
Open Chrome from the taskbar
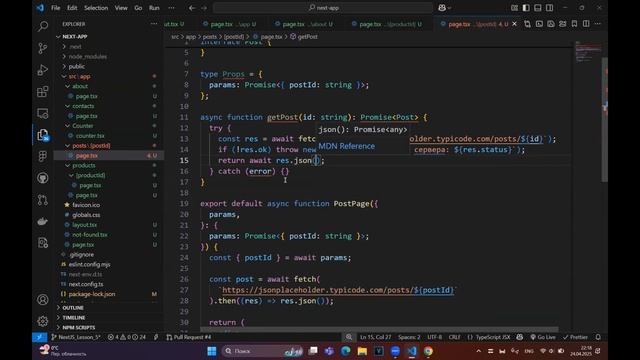[428, 351]
